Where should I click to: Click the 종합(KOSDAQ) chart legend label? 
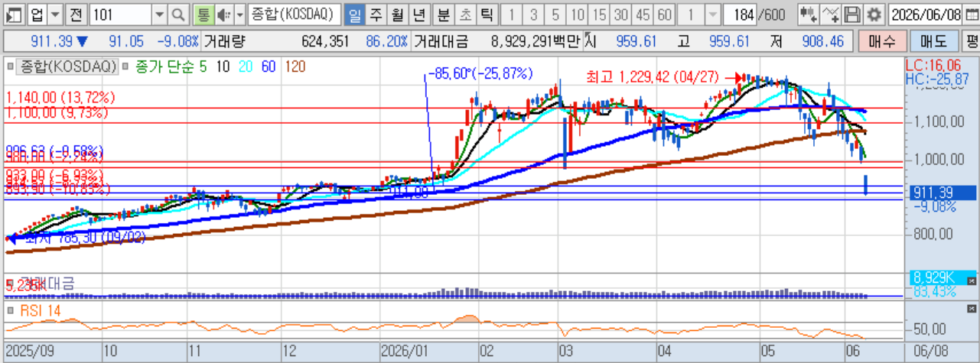coord(66,67)
